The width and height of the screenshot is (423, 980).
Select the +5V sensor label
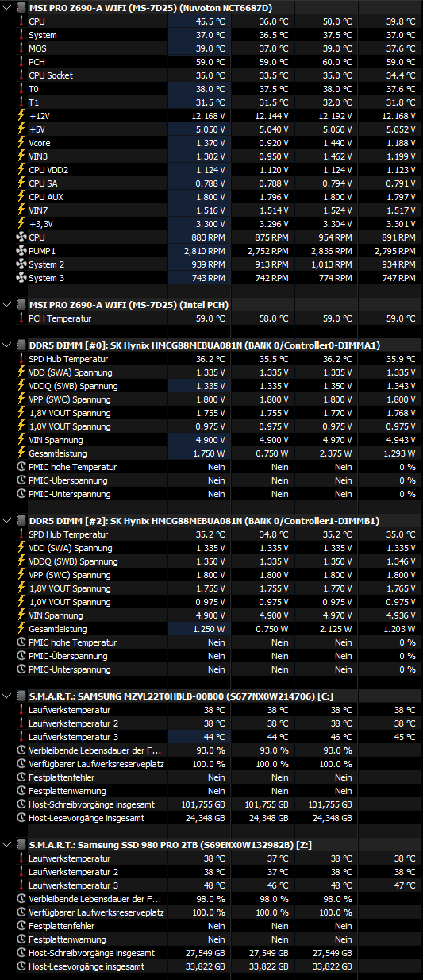point(37,129)
